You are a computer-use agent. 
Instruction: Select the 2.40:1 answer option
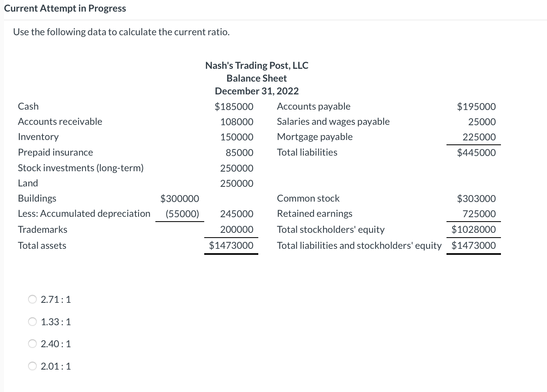point(56,343)
